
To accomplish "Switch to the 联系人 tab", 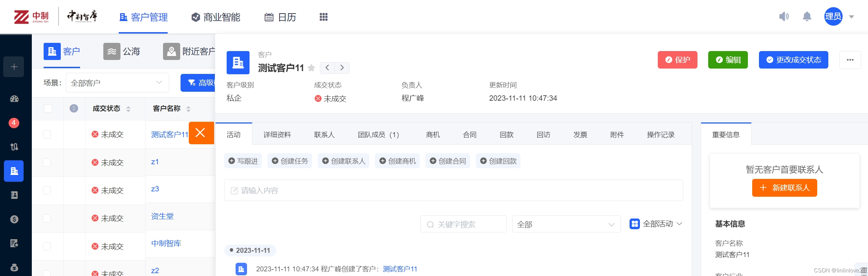I will tap(324, 135).
